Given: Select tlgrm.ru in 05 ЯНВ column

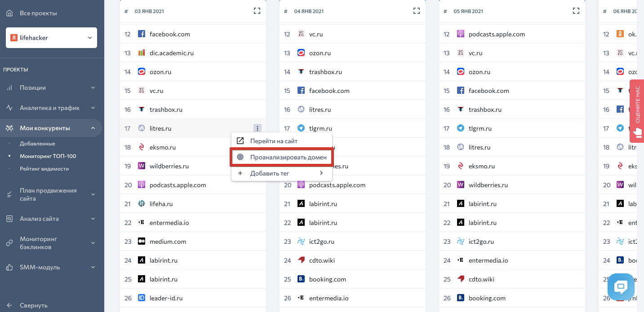Looking at the screenshot, I should [480, 128].
